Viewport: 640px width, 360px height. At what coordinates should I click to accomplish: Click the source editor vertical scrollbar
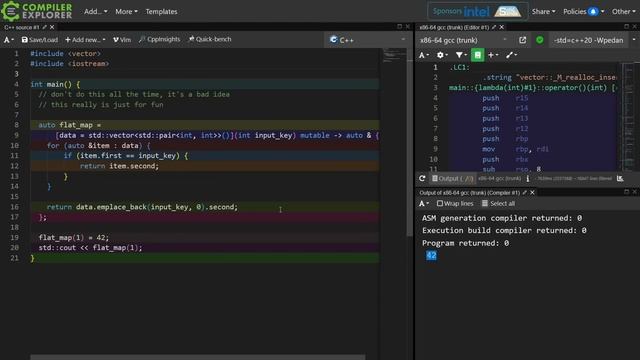[x=409, y=147]
